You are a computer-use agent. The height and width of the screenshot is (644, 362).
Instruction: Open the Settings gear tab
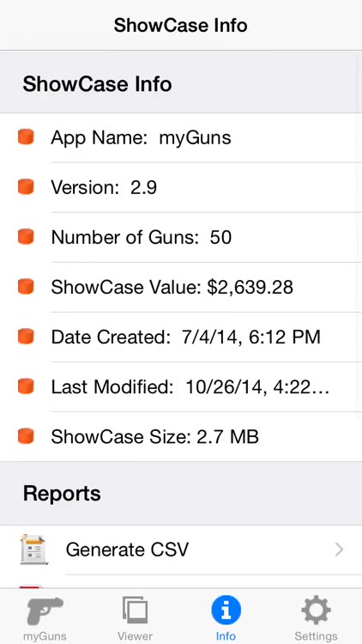pyautogui.click(x=316, y=611)
